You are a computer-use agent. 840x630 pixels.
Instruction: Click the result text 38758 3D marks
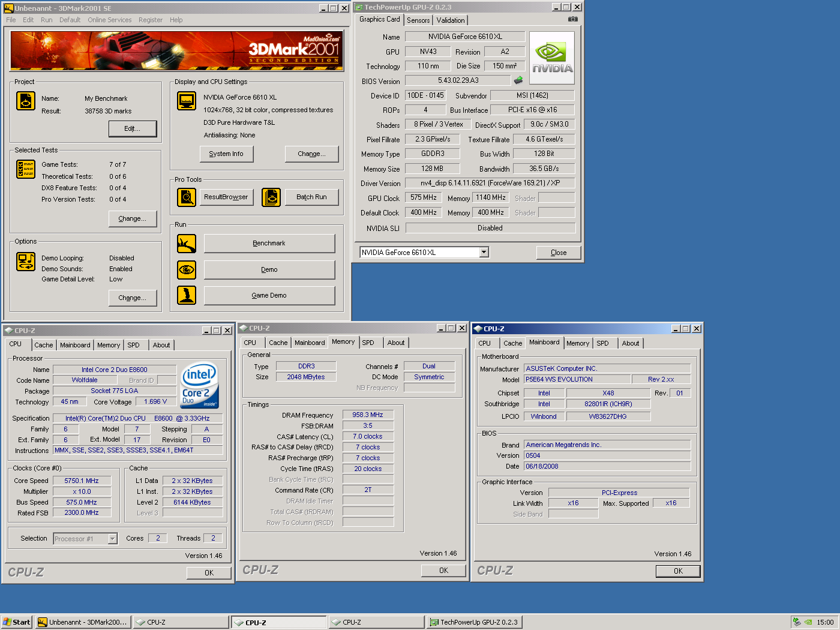pyautogui.click(x=108, y=111)
